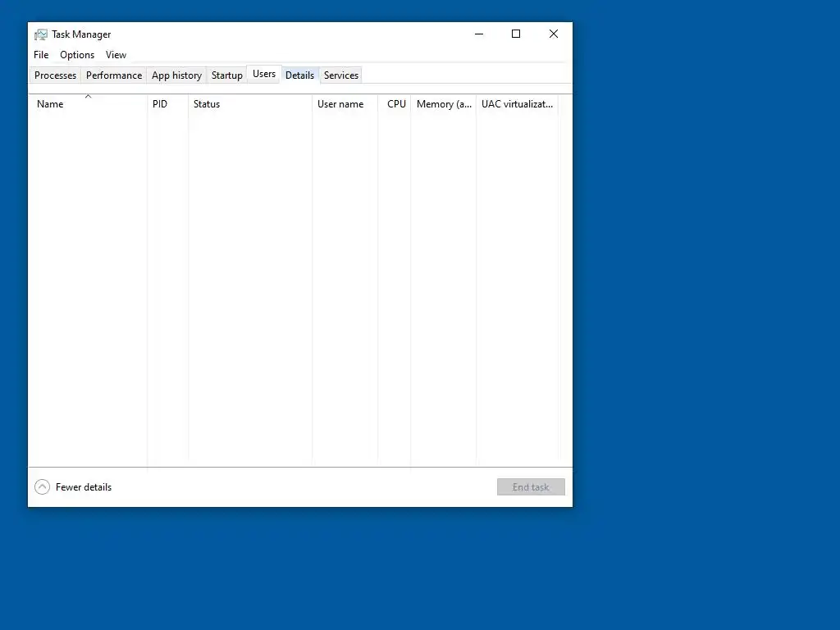
Task: Sort by the User name column
Action: pos(345,104)
